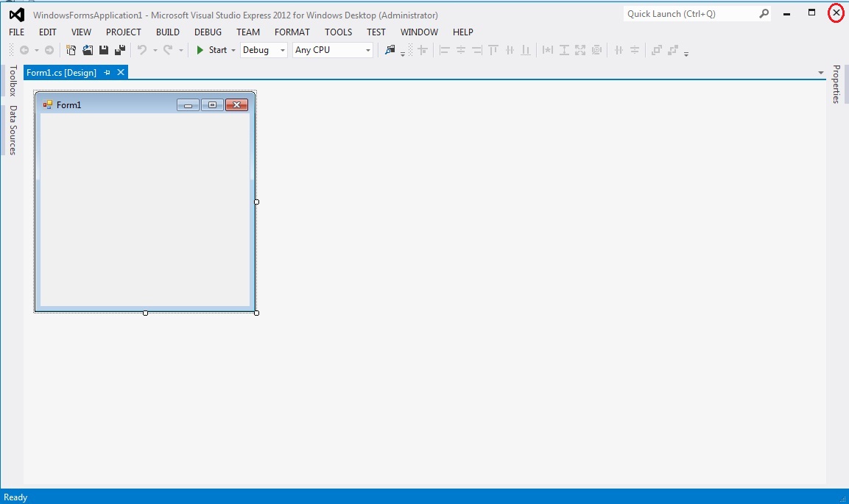Click the Visual Studio logo icon
The height and width of the screenshot is (504, 849).
pos(16,14)
